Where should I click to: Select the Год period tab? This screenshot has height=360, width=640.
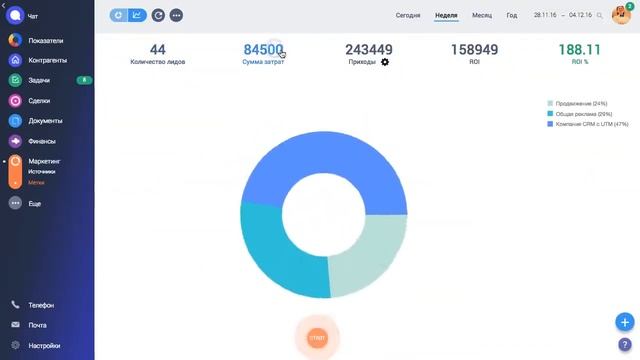[x=511, y=15]
